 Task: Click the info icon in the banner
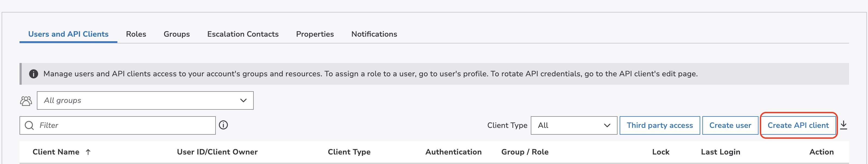point(33,74)
